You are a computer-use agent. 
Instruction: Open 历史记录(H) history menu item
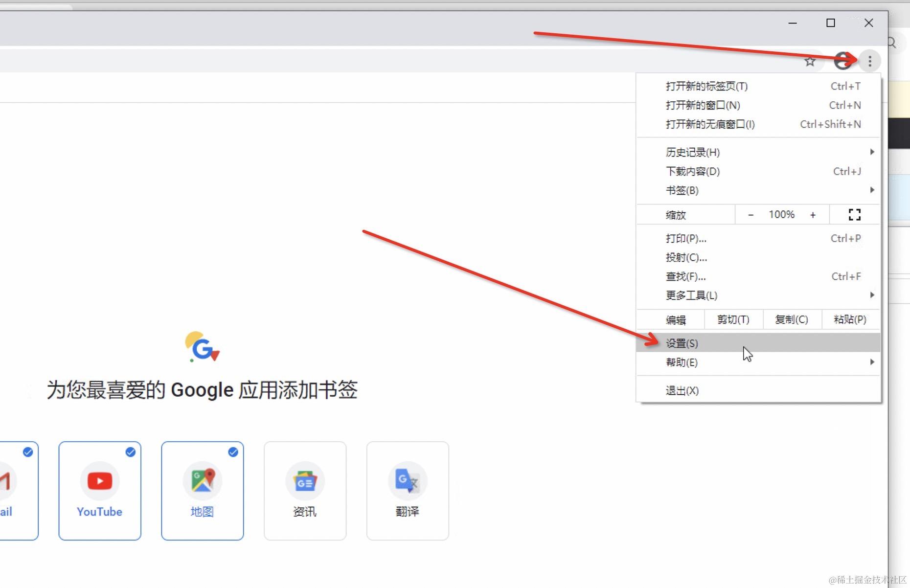click(x=758, y=152)
